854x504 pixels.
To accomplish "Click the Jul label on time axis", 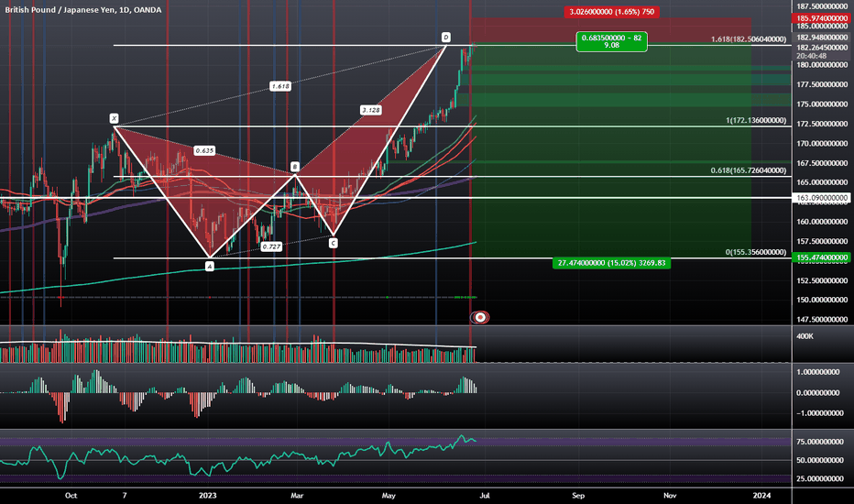I will point(485,495).
